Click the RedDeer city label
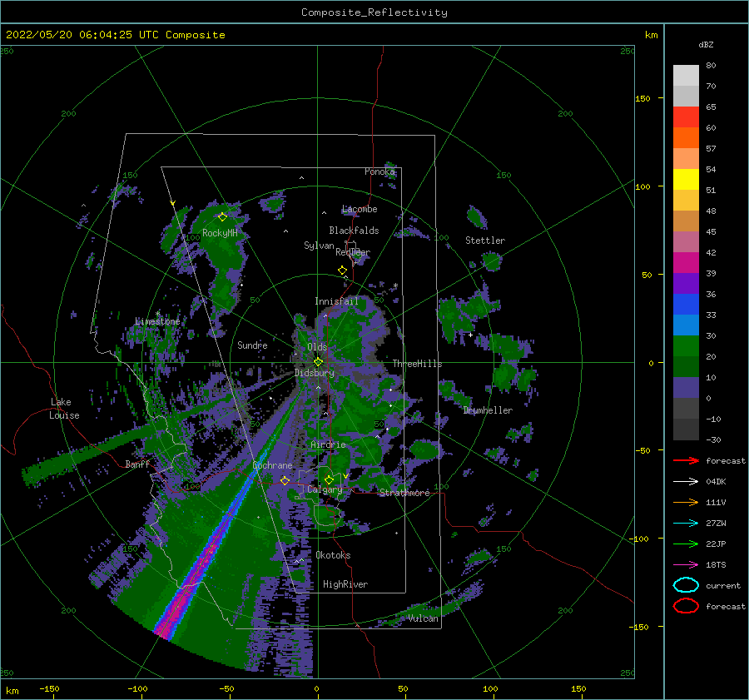Image resolution: width=749 pixels, height=700 pixels. point(353,252)
